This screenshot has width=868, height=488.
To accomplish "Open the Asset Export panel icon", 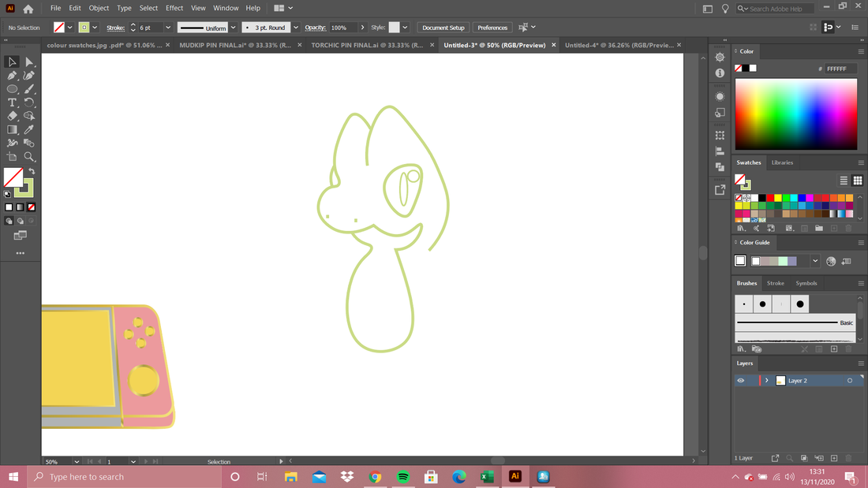I will pyautogui.click(x=720, y=190).
